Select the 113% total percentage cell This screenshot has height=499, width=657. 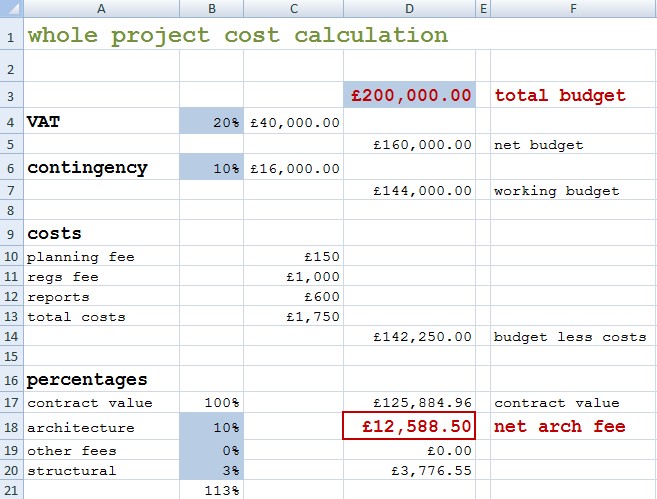tap(212, 490)
